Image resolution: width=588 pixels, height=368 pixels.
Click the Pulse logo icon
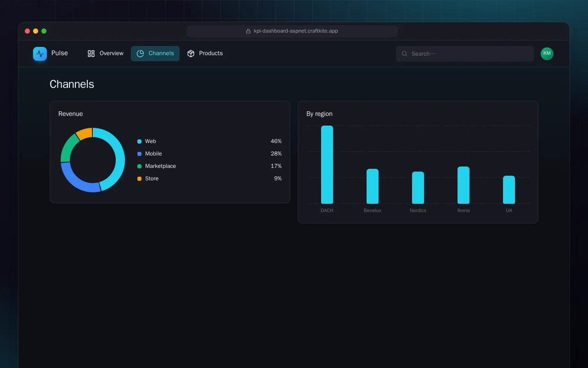point(40,54)
